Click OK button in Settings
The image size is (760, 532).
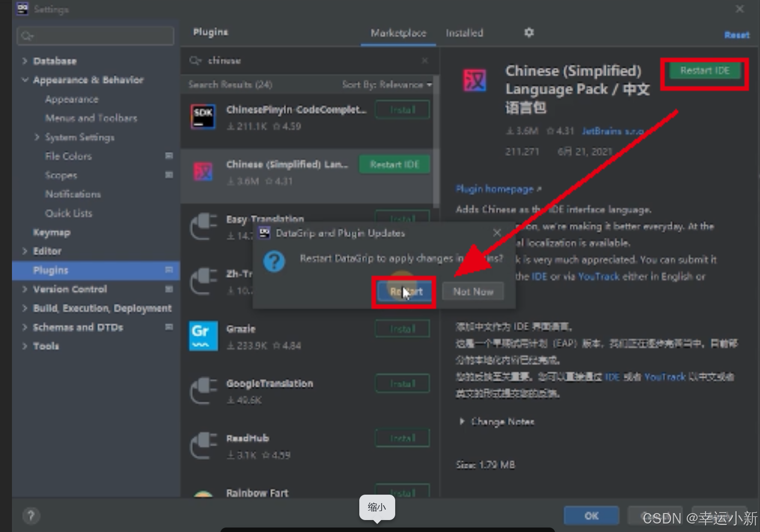tap(592, 516)
